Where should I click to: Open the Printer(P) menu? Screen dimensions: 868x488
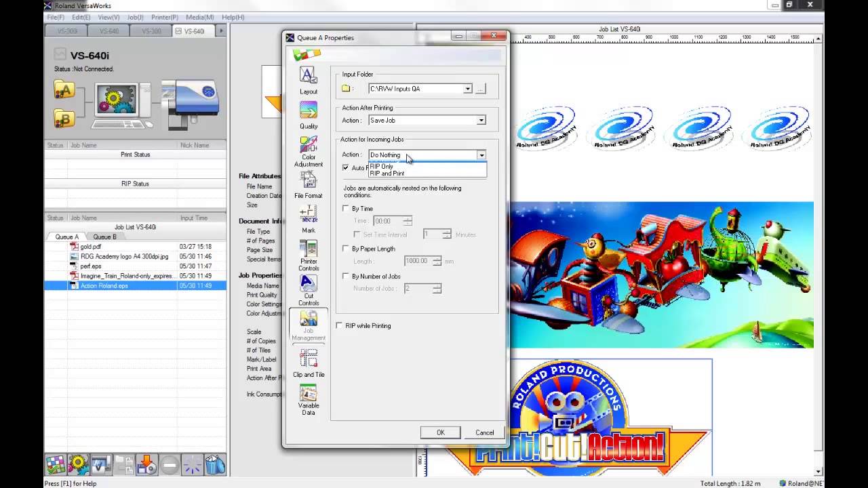[x=165, y=17]
